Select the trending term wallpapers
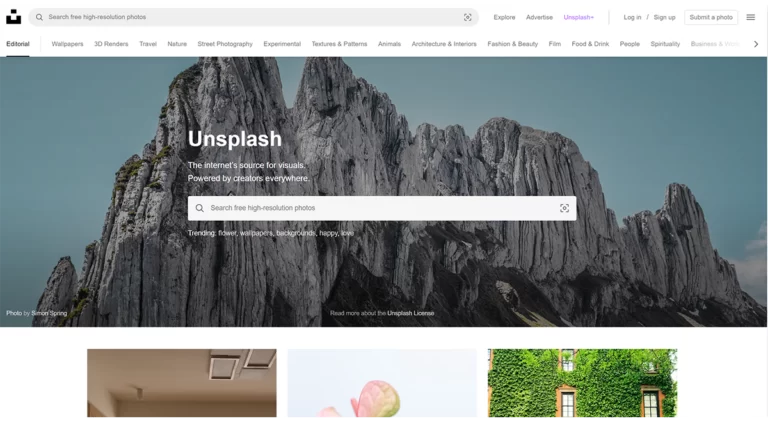The height and width of the screenshot is (423, 768). (x=256, y=233)
